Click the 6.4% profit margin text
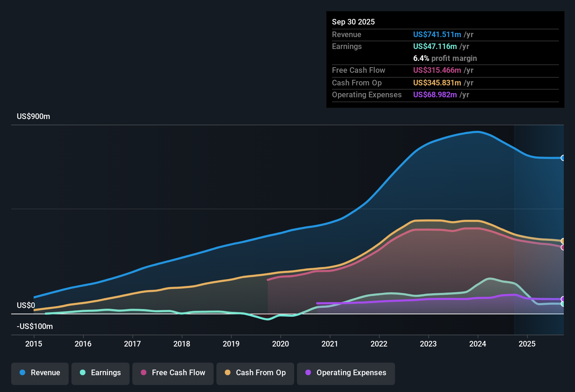This screenshot has height=392, width=575. pyautogui.click(x=445, y=58)
